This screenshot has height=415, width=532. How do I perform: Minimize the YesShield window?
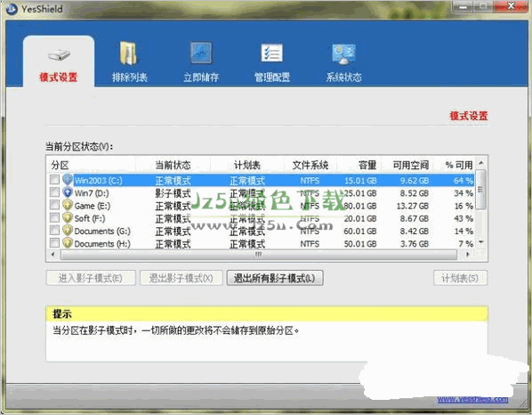pyautogui.click(x=463, y=6)
